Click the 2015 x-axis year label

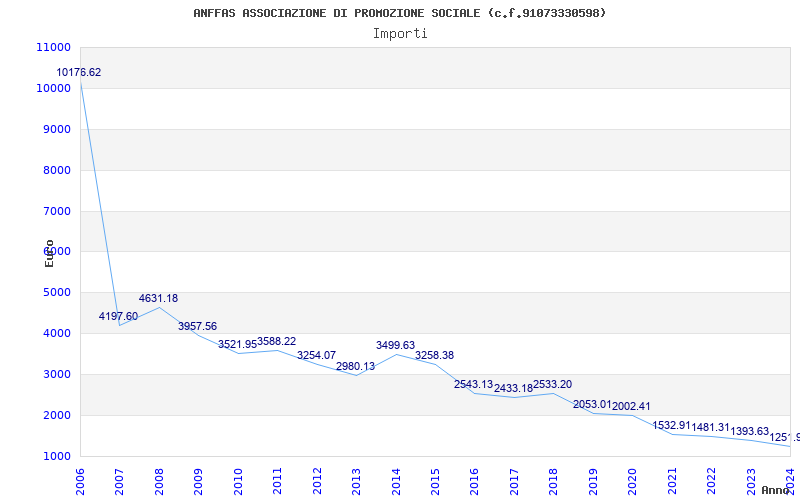pos(435,481)
